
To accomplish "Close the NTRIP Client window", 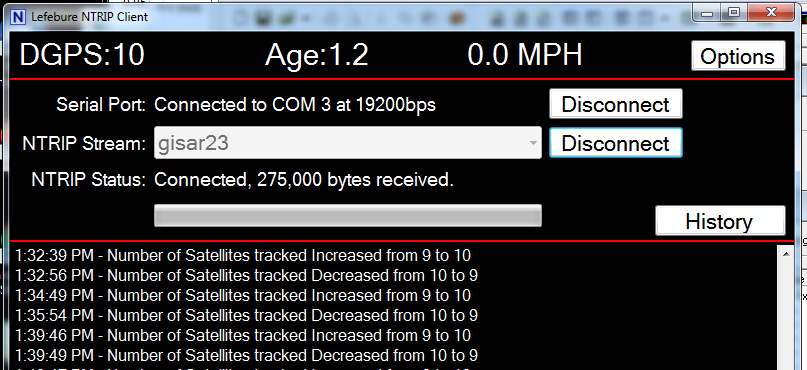I will (x=770, y=13).
